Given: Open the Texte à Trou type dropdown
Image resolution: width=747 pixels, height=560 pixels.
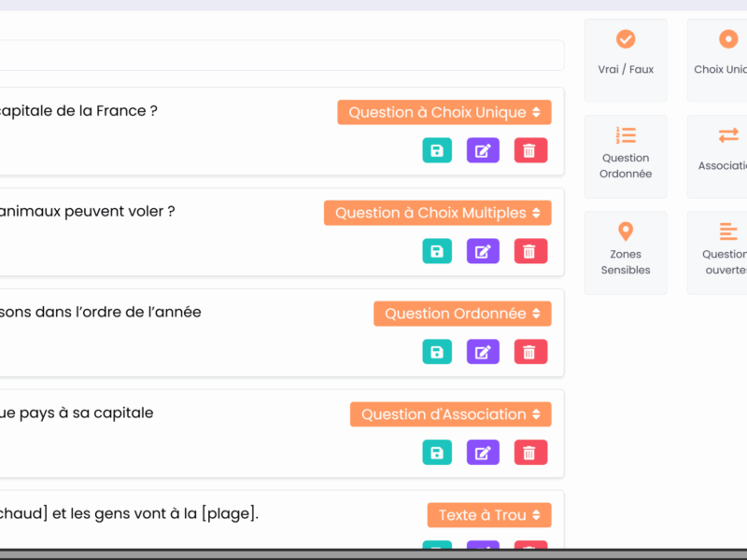Looking at the screenshot, I should coord(488,514).
